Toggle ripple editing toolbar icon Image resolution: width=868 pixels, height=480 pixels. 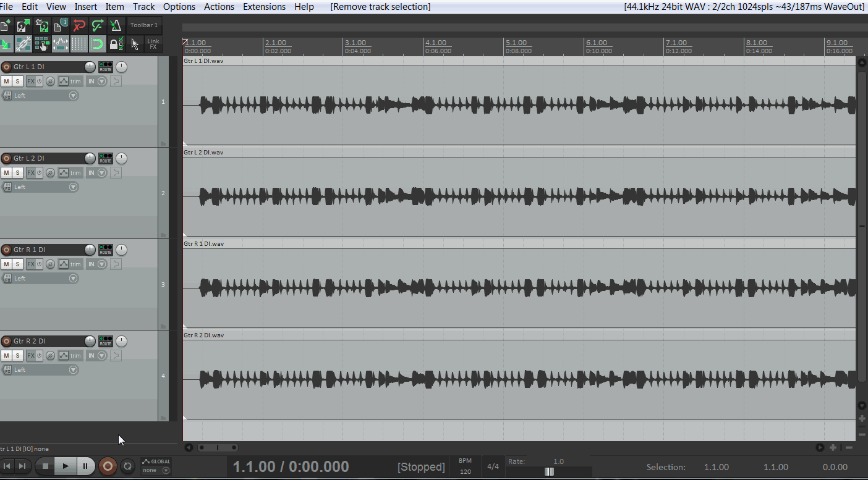[x=42, y=44]
